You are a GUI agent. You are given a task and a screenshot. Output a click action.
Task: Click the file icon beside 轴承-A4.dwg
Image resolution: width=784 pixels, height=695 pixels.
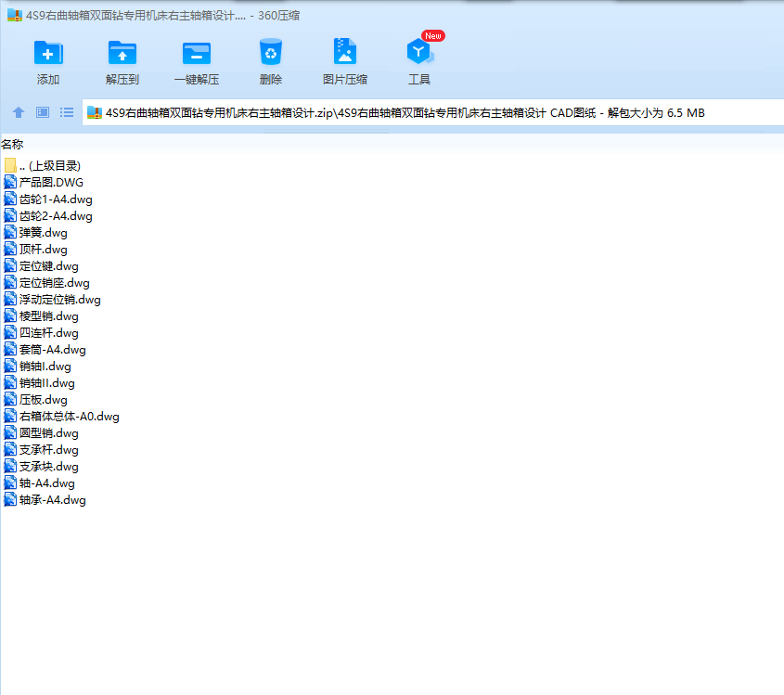(x=10, y=499)
